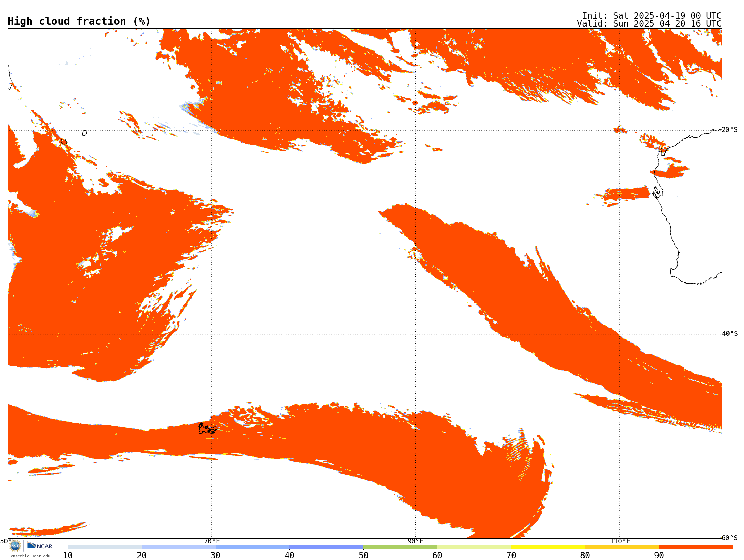Pick the 50-60 green colorbar segment
744x560 pixels.
tap(400, 547)
